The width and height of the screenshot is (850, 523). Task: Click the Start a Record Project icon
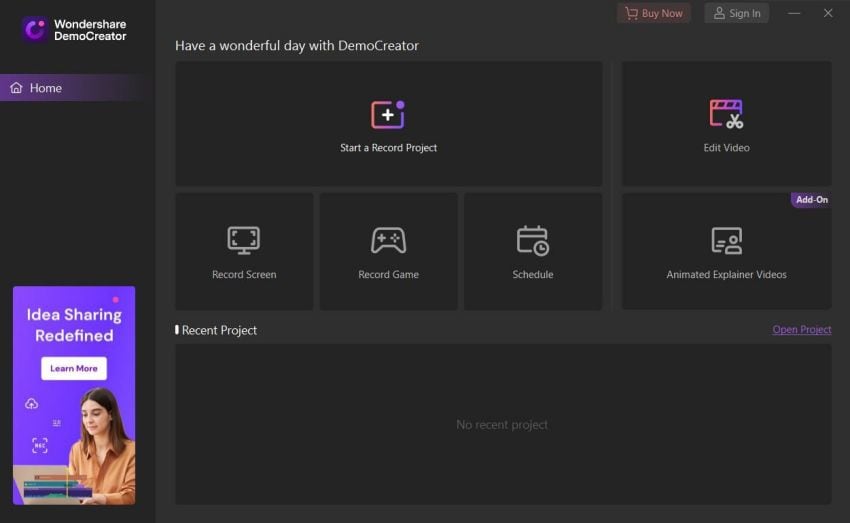(388, 114)
